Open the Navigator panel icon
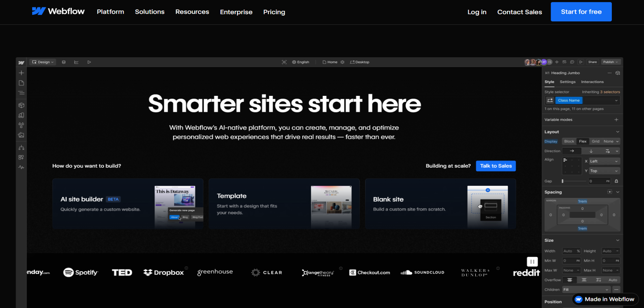644x308 pixels. 21,93
